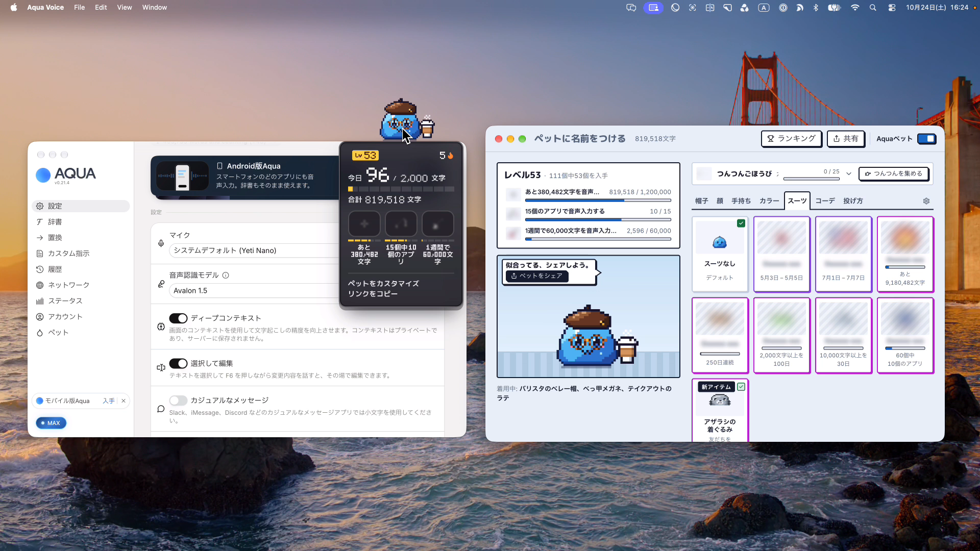Image resolution: width=980 pixels, height=551 pixels.
Task: Click the 共有 button
Action: (845, 139)
